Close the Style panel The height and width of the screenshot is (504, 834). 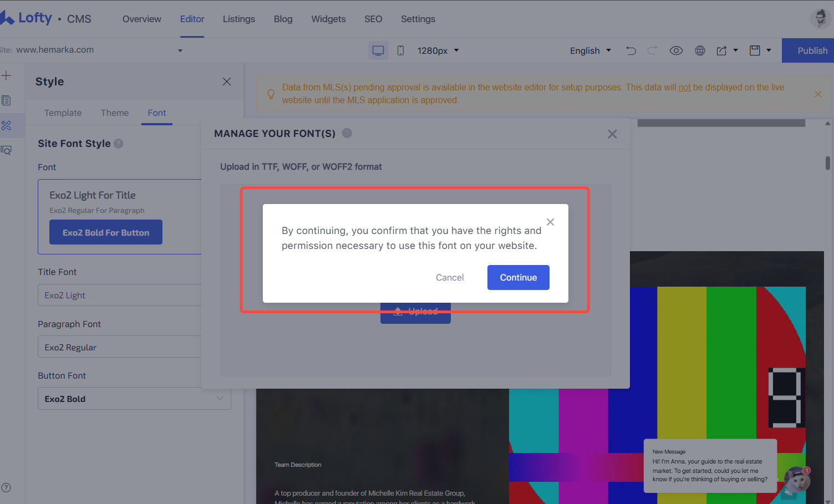coord(227,82)
